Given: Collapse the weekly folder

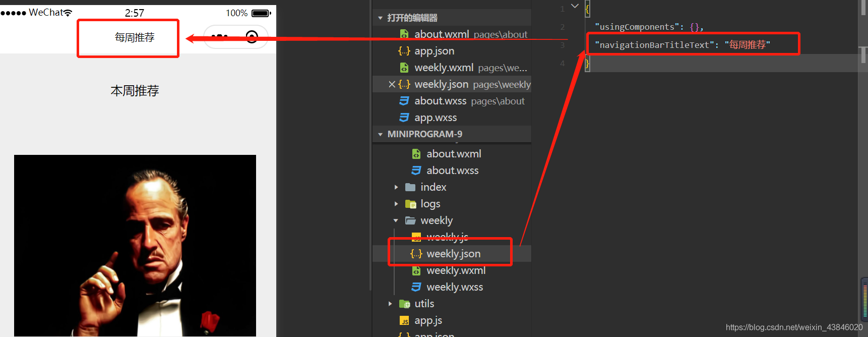Looking at the screenshot, I should (x=396, y=220).
